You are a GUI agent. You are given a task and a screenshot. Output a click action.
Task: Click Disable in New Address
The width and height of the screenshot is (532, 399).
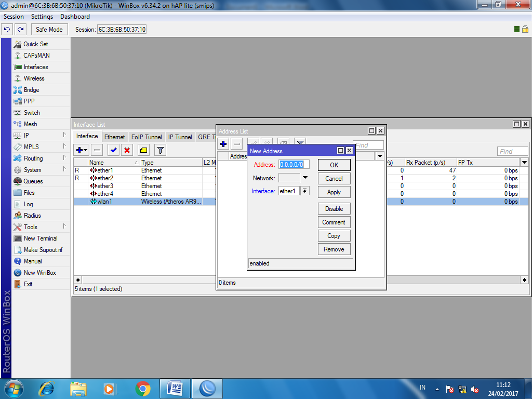coord(334,209)
